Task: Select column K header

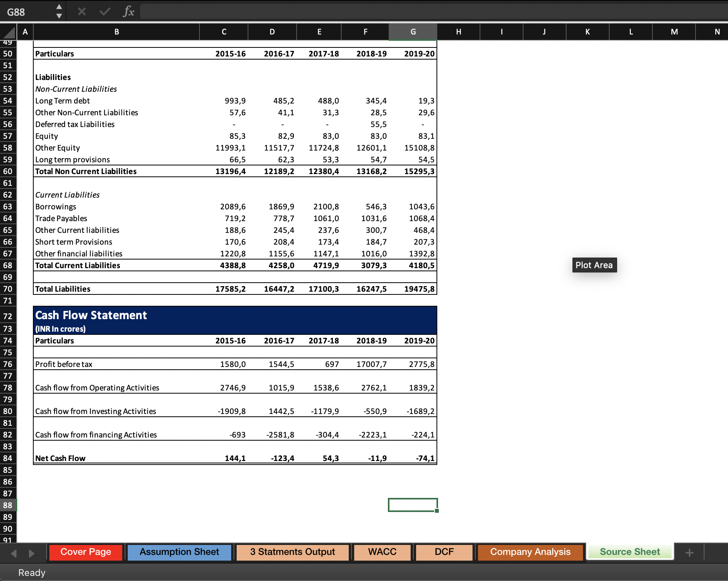Action: (588, 32)
